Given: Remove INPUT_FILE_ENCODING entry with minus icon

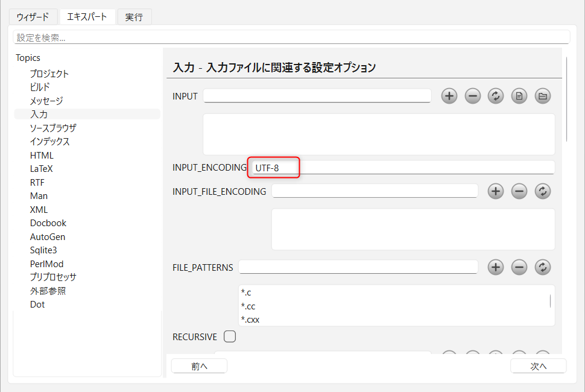Looking at the screenshot, I should click(x=519, y=191).
